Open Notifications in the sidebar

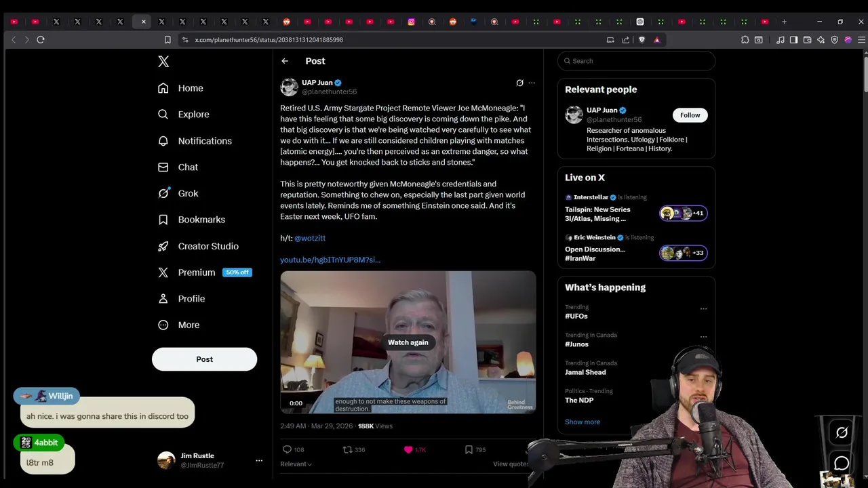point(195,141)
